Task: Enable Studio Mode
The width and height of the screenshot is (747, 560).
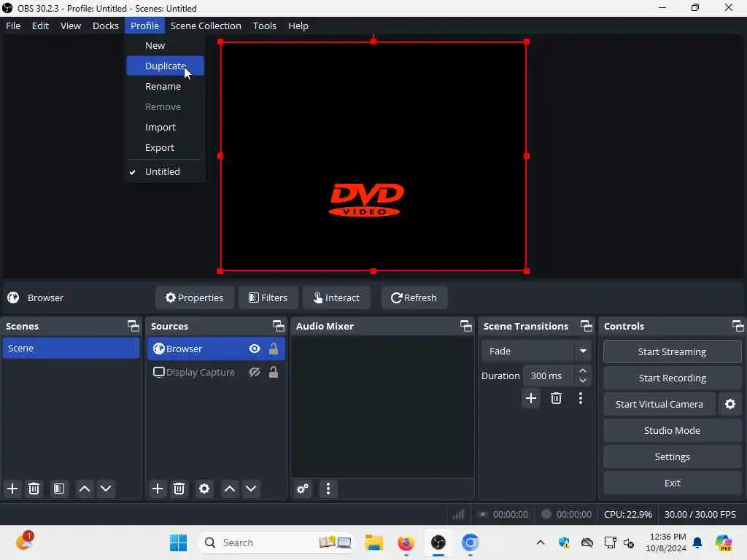Action: pos(672,430)
